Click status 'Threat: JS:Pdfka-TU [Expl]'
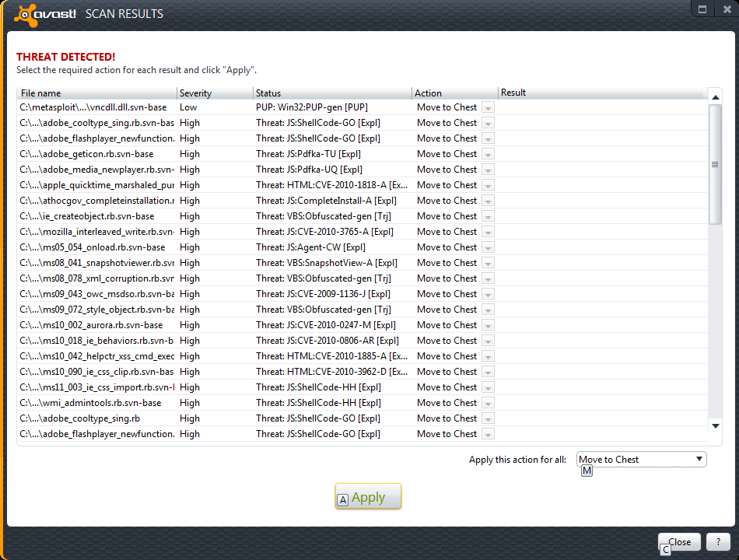The height and width of the screenshot is (560, 739). point(308,154)
